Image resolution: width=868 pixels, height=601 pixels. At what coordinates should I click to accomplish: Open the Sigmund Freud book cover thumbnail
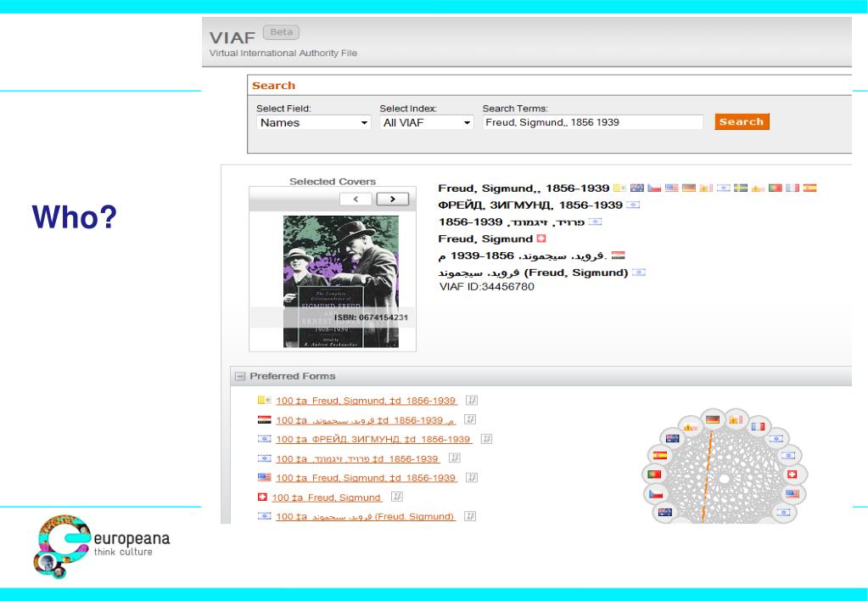(x=341, y=281)
